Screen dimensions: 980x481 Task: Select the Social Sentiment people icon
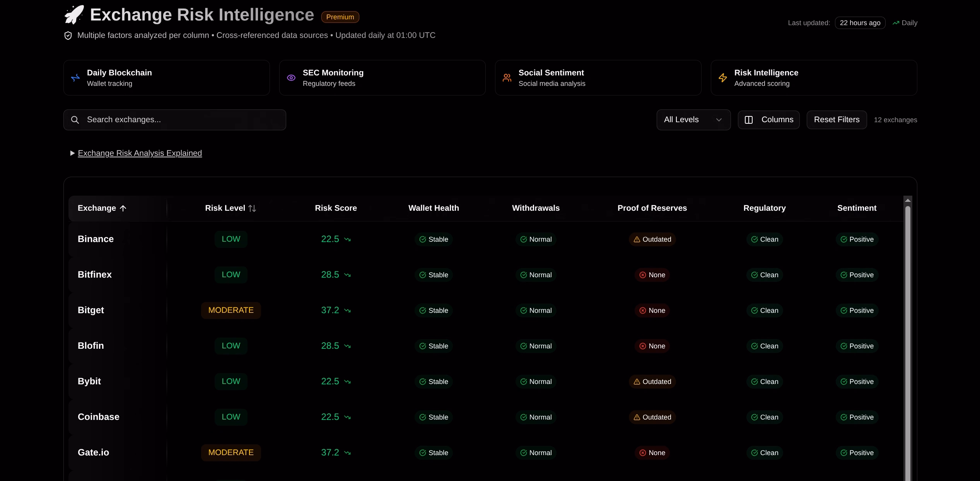point(507,77)
